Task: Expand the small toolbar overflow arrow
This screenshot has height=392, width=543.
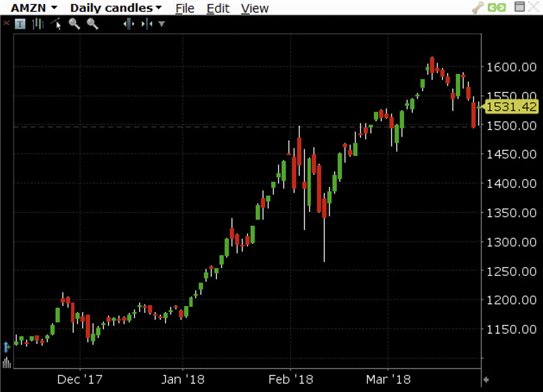Action: coord(162,24)
